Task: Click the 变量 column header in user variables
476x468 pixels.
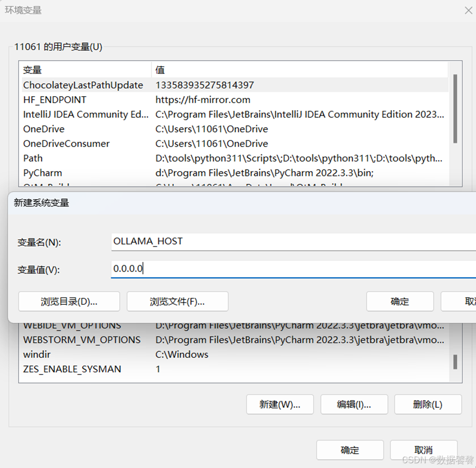Action: pyautogui.click(x=85, y=70)
